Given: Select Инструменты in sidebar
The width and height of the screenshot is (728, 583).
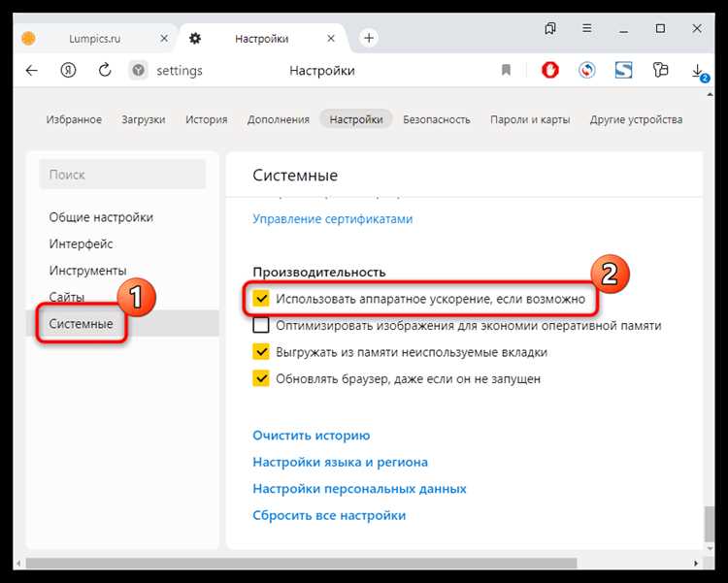Looking at the screenshot, I should click(87, 270).
